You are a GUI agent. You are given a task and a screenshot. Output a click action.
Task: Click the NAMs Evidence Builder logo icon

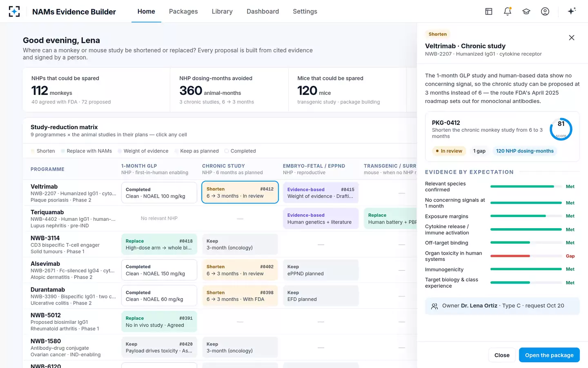14,11
